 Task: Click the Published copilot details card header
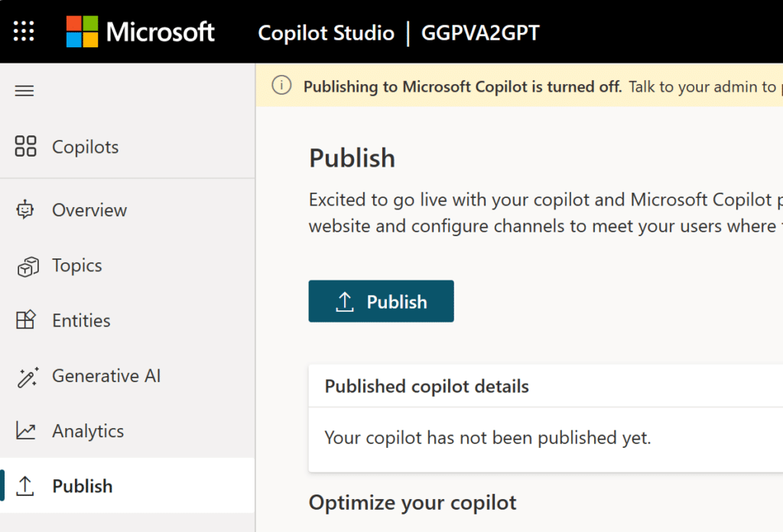[x=426, y=387]
